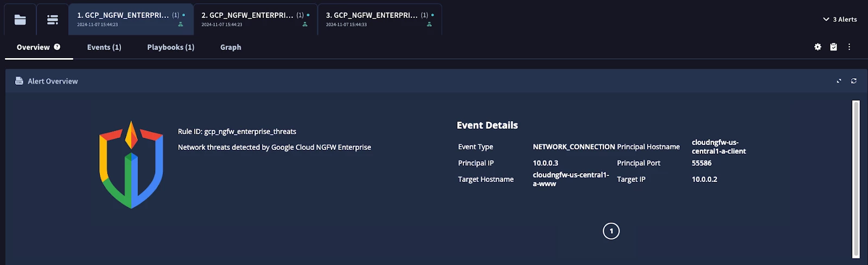Click the tab 3 timestamp 2024-11-07 15:44:33
This screenshot has height=265, width=868.
coord(346,24)
